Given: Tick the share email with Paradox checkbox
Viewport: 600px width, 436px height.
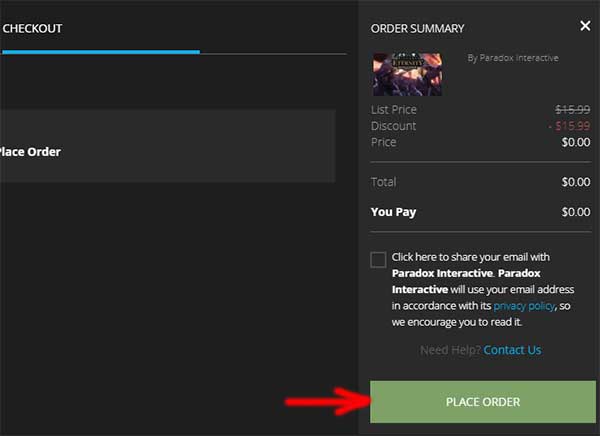Looking at the screenshot, I should click(x=378, y=260).
